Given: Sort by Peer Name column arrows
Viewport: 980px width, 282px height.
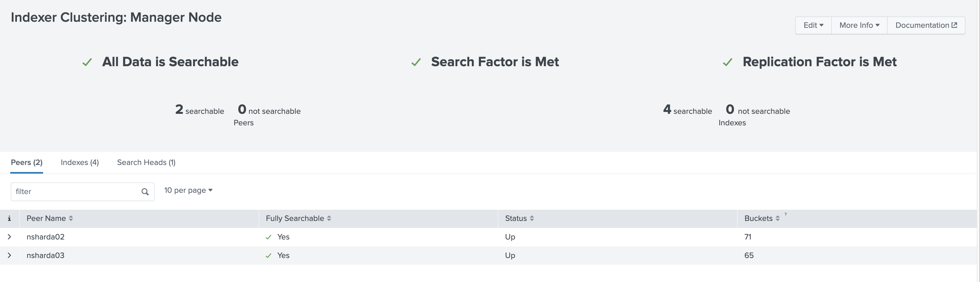Looking at the screenshot, I should click(x=71, y=218).
